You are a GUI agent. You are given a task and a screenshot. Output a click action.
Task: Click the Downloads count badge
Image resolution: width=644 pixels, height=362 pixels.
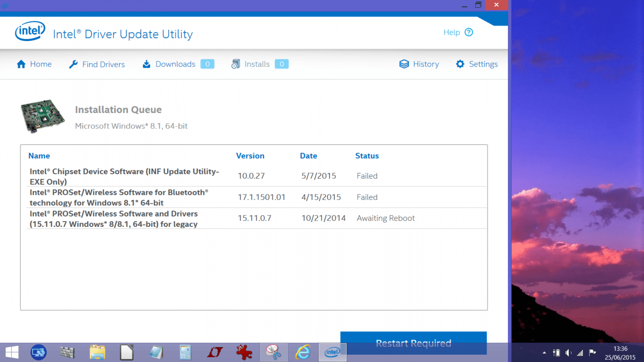(208, 64)
